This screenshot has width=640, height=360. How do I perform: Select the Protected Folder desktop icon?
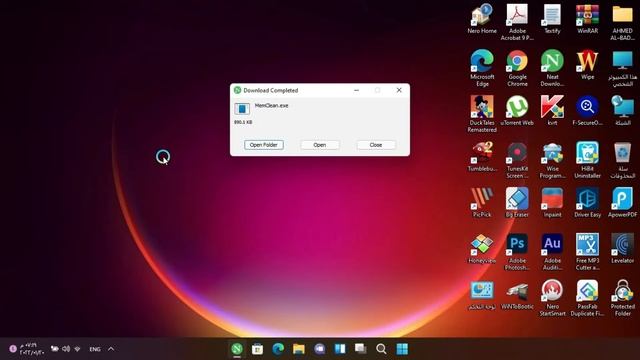pos(622,297)
